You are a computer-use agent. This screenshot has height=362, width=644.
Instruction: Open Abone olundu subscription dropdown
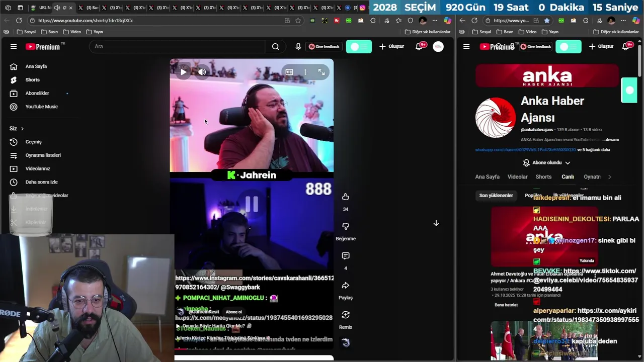pyautogui.click(x=546, y=163)
